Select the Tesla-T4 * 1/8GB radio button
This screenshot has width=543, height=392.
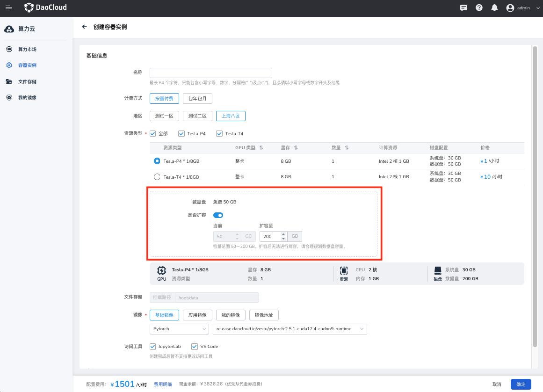(x=157, y=177)
